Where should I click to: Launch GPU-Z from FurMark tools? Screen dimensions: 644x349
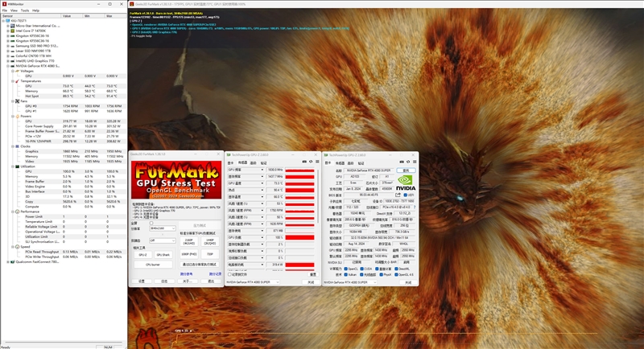(x=142, y=255)
